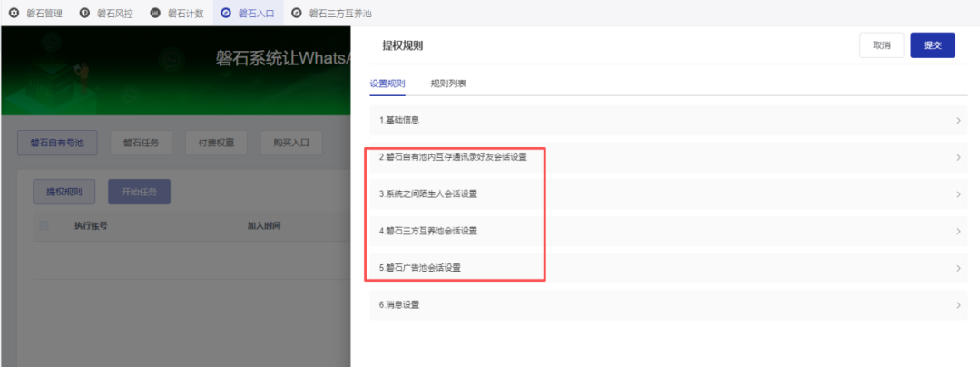Switch to the 设置规则 tab
The width and height of the screenshot is (980, 367).
(x=387, y=84)
